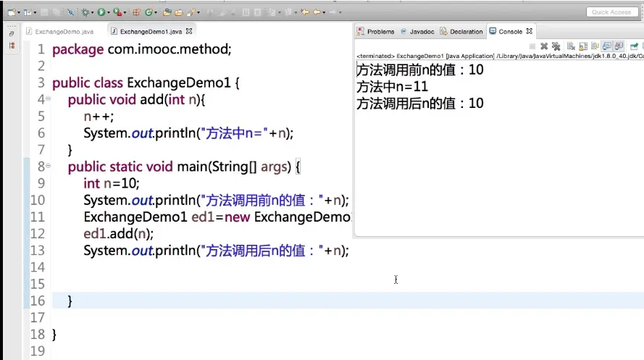Click the console text '方法调用后n的值:10'

[x=419, y=104]
